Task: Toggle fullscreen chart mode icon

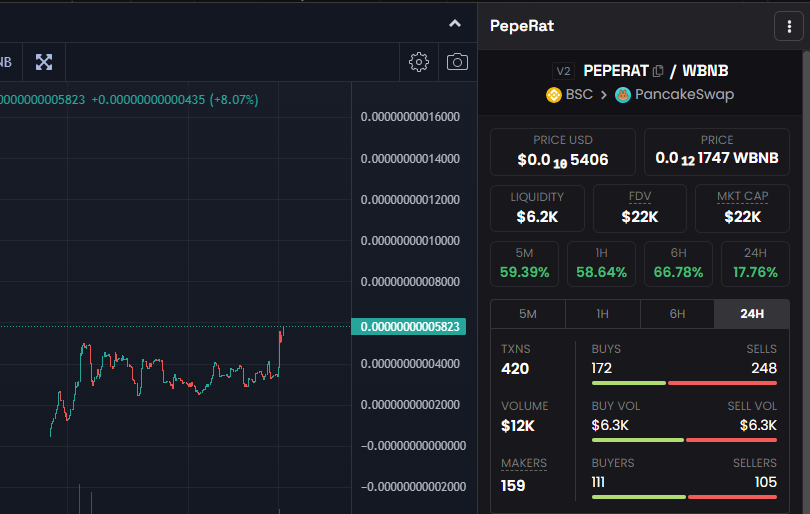Action: pos(44,62)
